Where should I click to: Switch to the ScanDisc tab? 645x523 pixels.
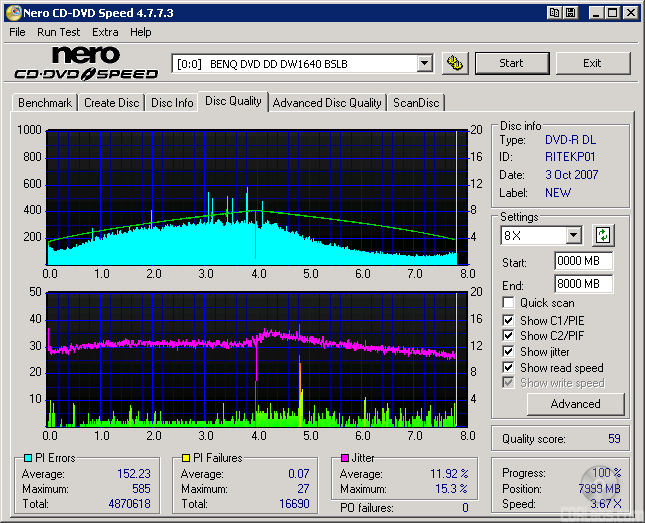pos(415,103)
